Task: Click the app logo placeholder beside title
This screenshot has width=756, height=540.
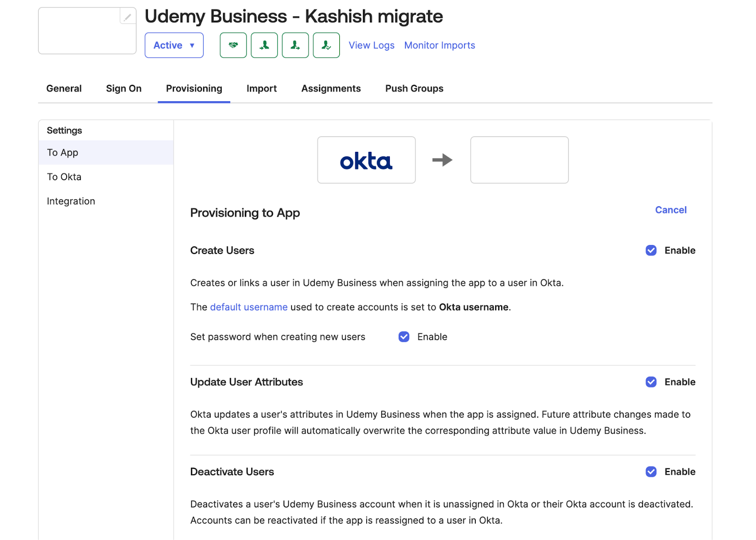Action: point(87,31)
